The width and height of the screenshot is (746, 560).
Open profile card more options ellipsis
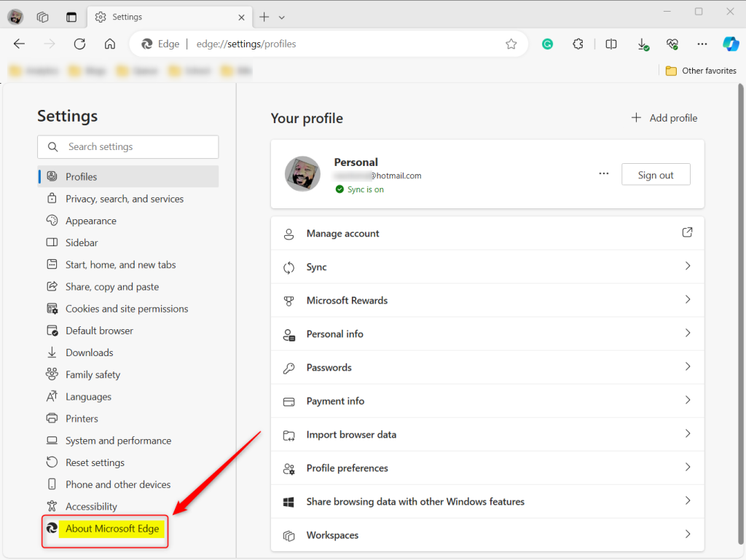tap(604, 173)
